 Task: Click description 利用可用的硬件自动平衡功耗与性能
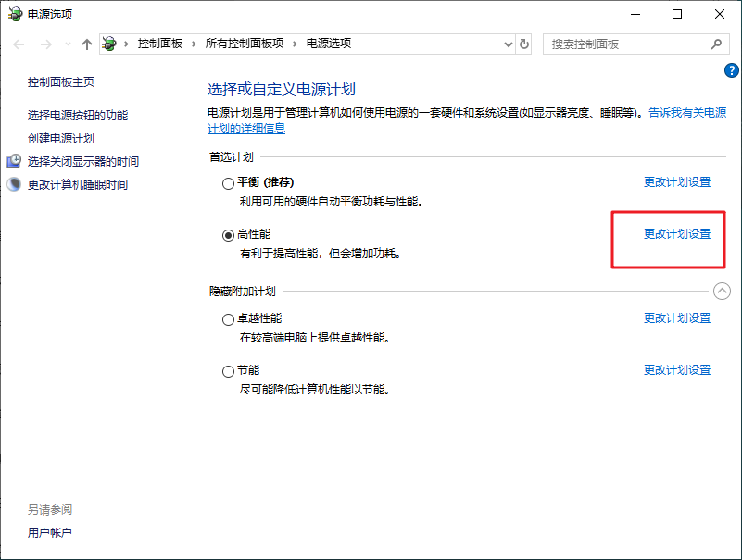click(x=331, y=202)
